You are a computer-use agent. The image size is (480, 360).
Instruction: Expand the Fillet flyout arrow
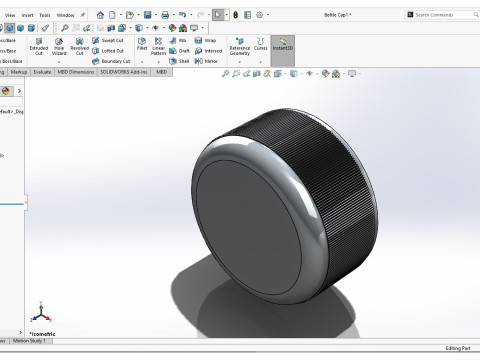142,62
